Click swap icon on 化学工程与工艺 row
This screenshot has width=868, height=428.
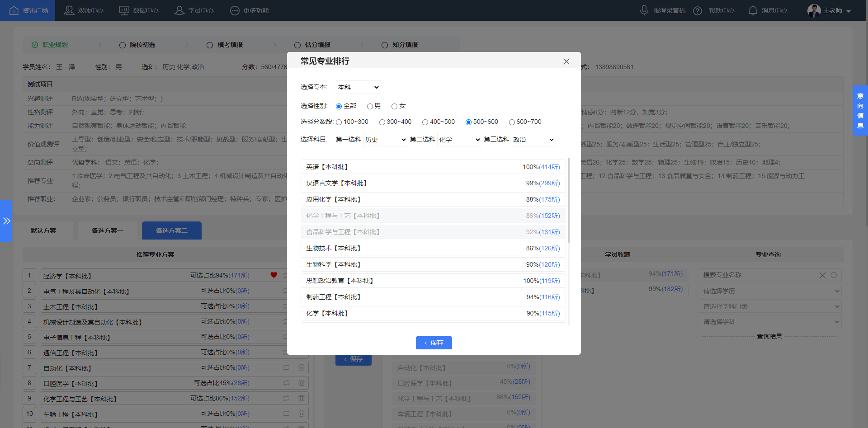click(x=286, y=398)
